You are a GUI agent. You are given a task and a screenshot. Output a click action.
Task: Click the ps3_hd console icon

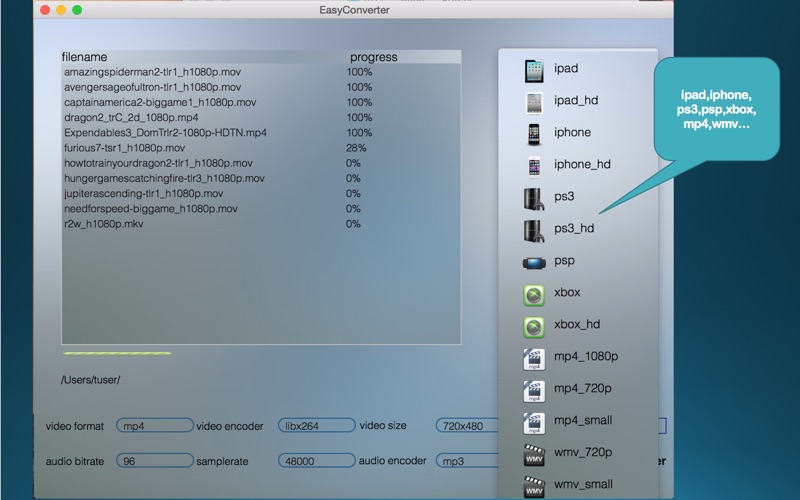[x=534, y=231]
